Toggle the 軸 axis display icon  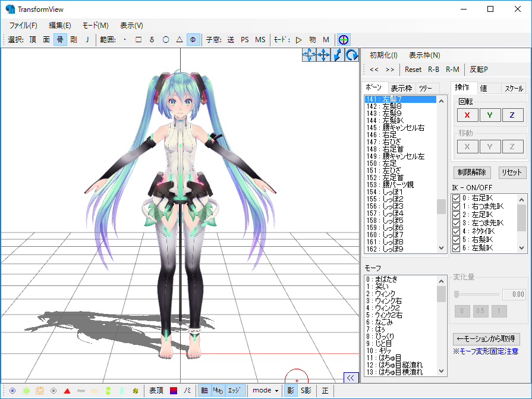click(204, 390)
